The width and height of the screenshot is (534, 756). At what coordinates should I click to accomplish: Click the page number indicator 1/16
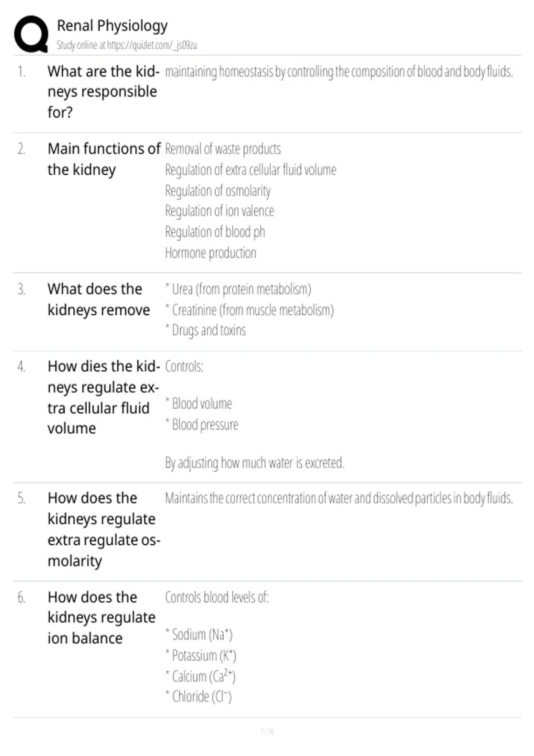pos(267,731)
